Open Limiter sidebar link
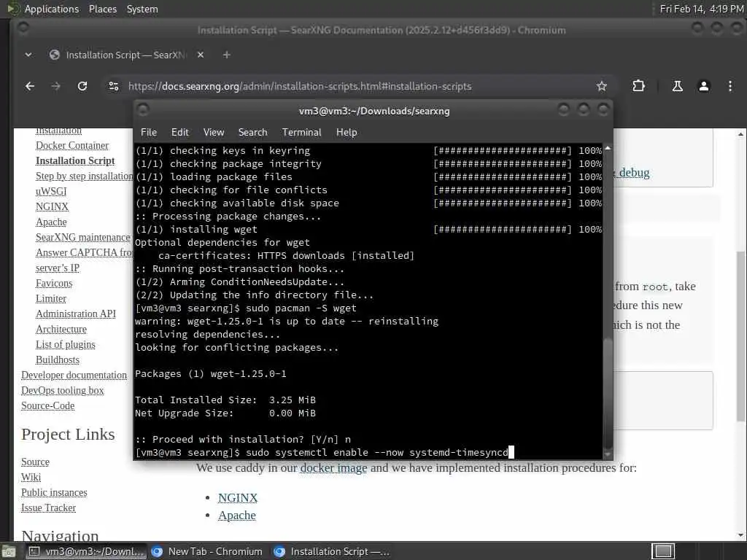 51,298
